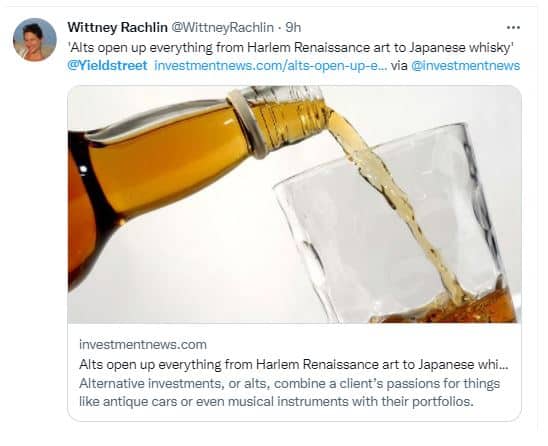Open the @WittneyRachlin handle
Image resolution: width=548 pixels, height=446 pixels.
pos(222,27)
